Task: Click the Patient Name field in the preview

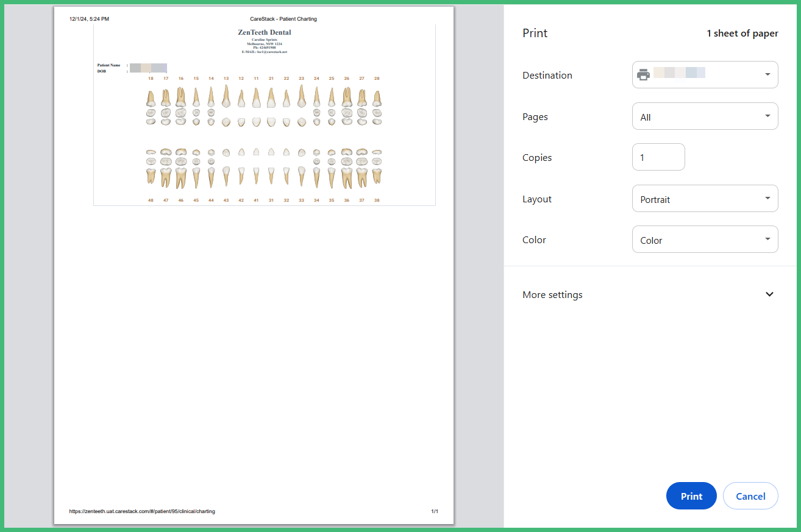Action: pos(109,65)
